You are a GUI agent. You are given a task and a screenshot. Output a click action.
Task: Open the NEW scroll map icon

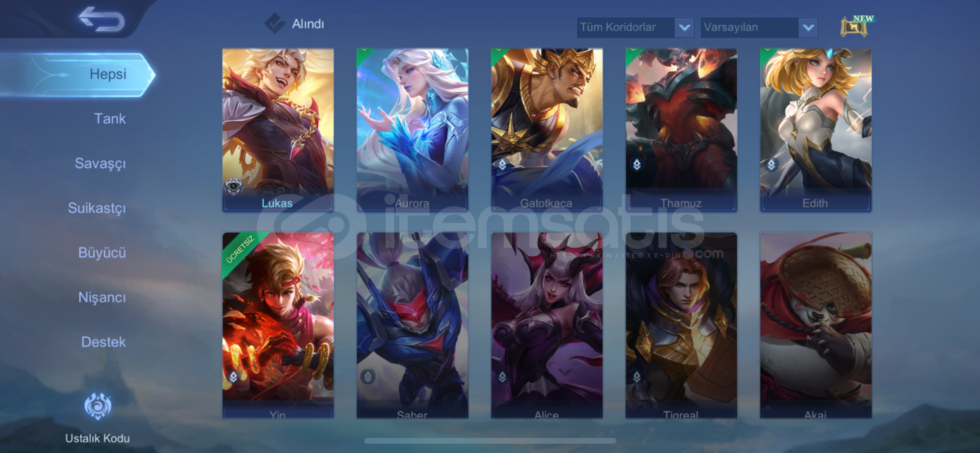856,26
